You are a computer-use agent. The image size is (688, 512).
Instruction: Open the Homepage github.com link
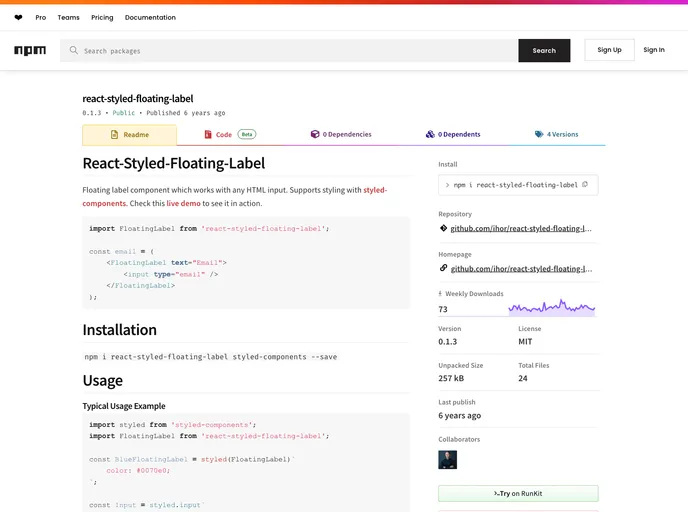pyautogui.click(x=521, y=269)
